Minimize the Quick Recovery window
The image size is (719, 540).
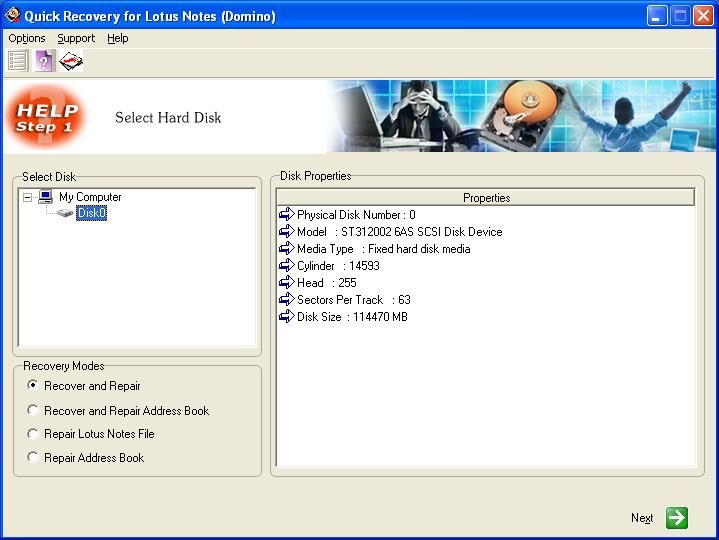pyautogui.click(x=657, y=16)
